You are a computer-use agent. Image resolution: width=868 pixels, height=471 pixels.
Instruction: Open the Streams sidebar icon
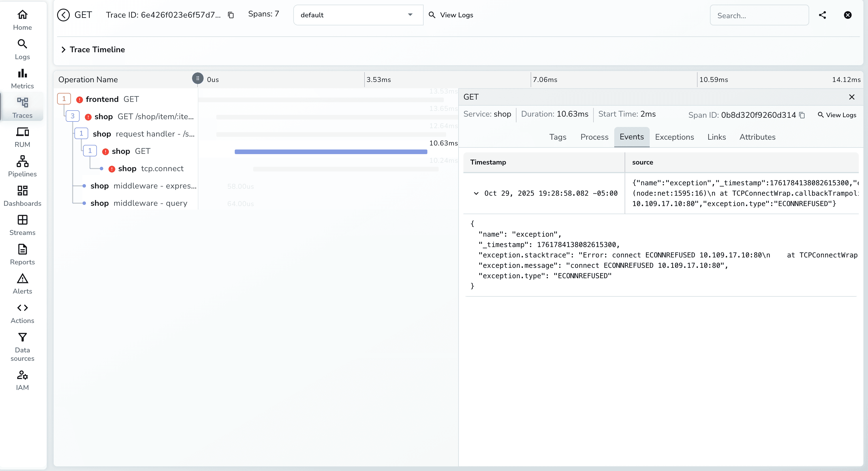pyautogui.click(x=22, y=225)
